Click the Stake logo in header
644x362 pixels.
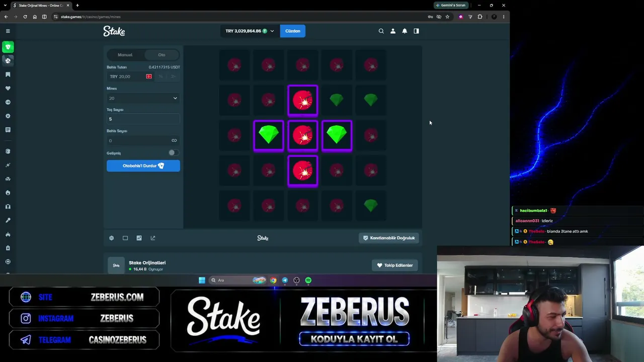click(x=114, y=31)
